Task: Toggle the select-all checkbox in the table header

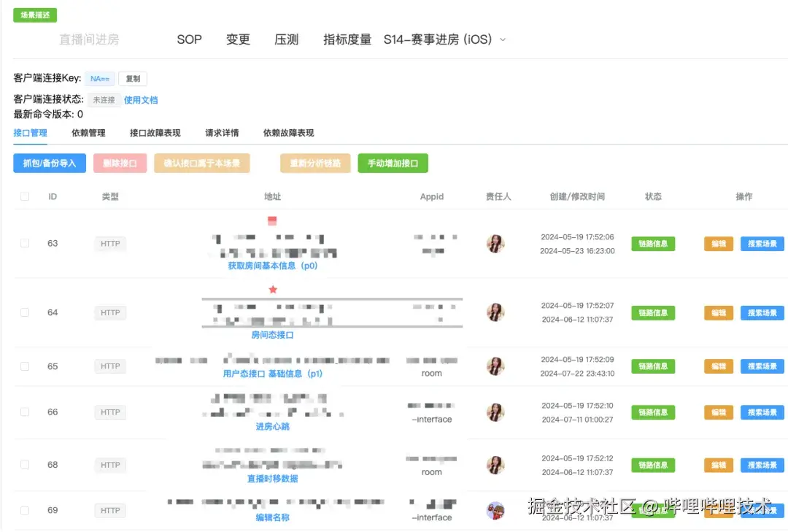Action: click(24, 196)
